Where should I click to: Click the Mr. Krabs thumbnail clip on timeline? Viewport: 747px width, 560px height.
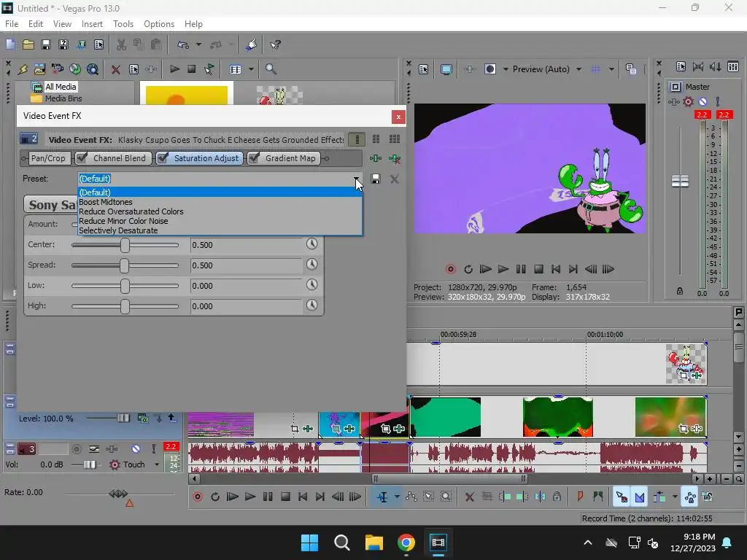[686, 364]
